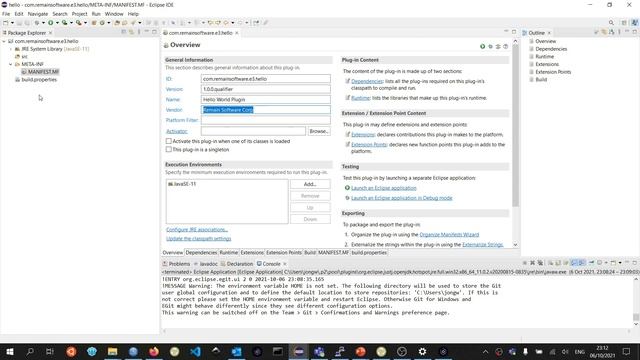The height and width of the screenshot is (360, 640).
Task: Click 'Launch an Eclipse application' link
Action: pyautogui.click(x=384, y=188)
